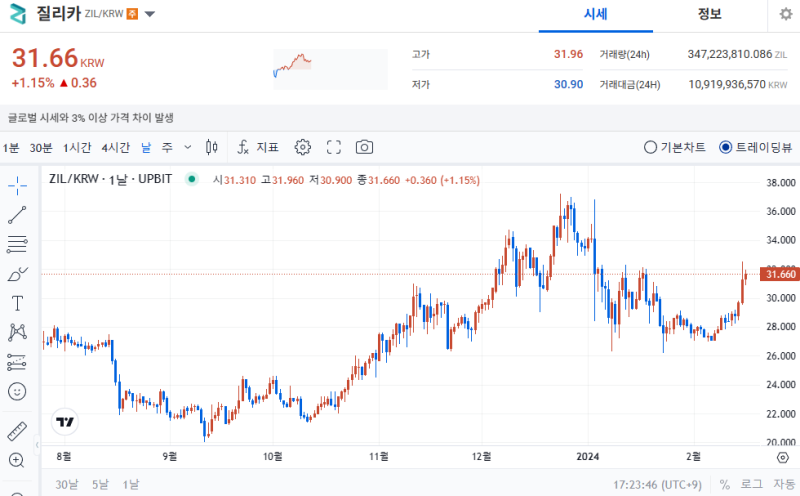This screenshot has width=800, height=496.
Task: Click the current price 31.66 KRW
Action: coord(58,58)
